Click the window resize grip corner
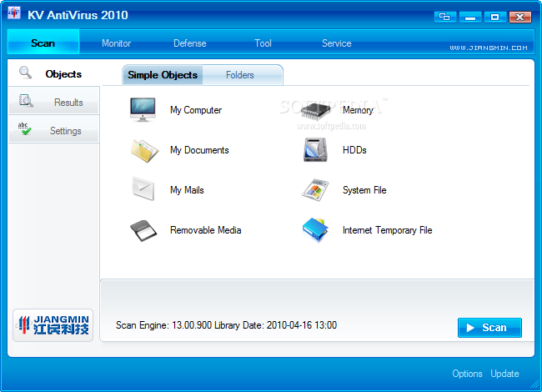Viewport: 542px width, 392px height. point(535,384)
